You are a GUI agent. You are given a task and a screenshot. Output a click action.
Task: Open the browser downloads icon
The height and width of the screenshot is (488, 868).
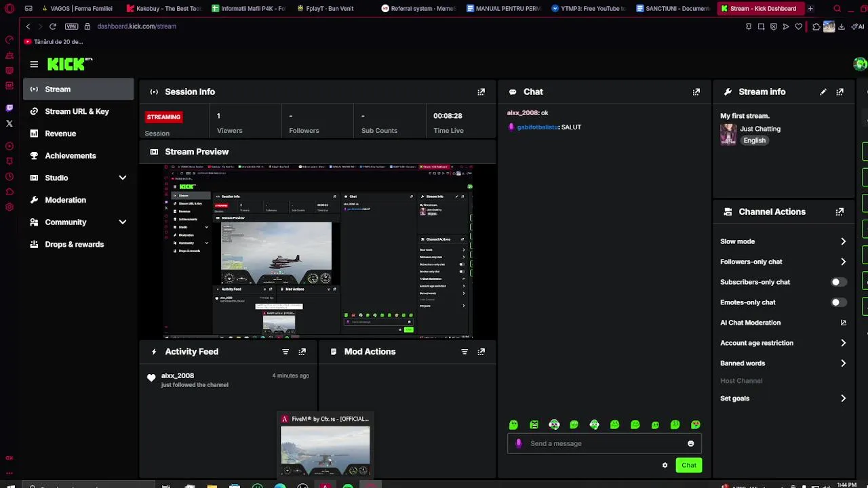pyautogui.click(x=842, y=26)
